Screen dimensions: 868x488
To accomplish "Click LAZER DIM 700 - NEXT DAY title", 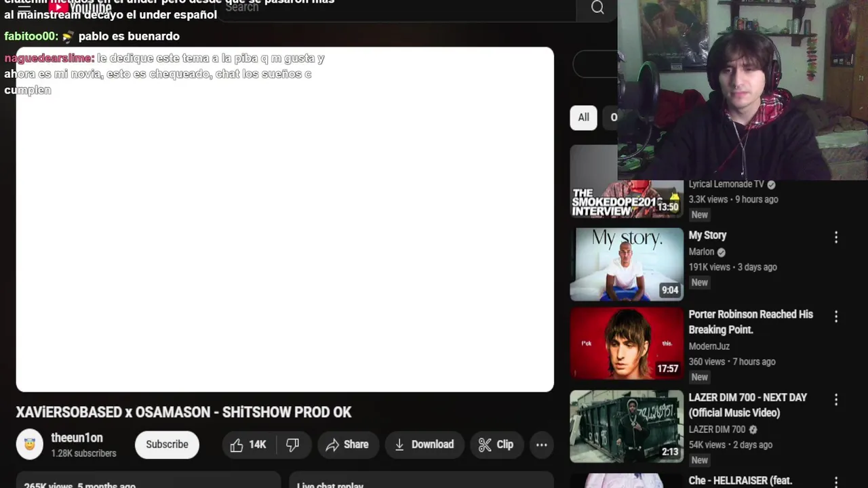I will coord(748,405).
